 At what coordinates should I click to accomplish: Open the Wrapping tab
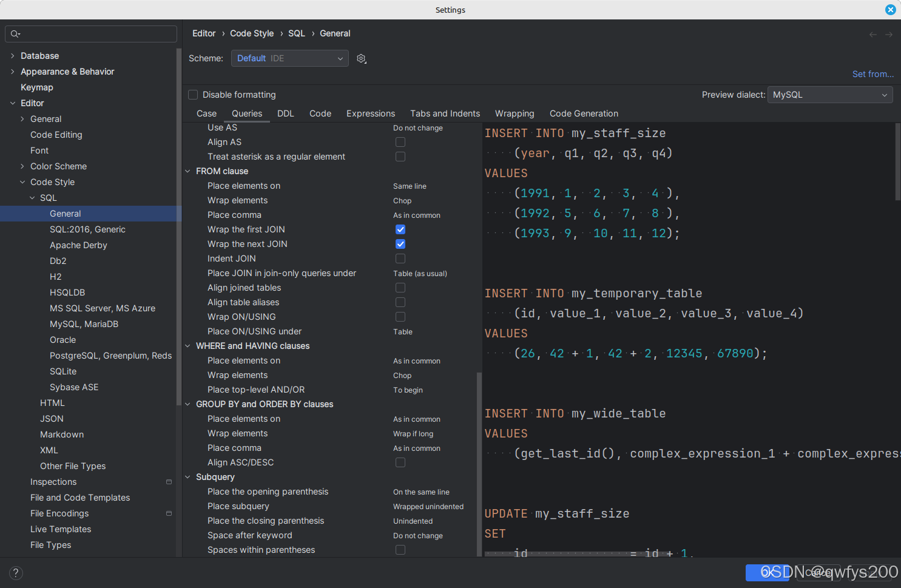pos(515,113)
